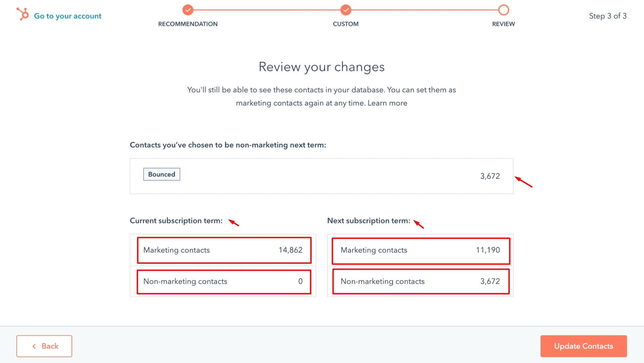
Task: Click the current term Marketing contacts row
Action: point(224,250)
